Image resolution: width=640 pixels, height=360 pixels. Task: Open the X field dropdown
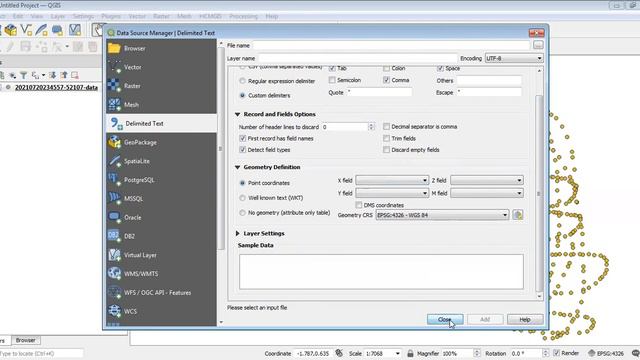(392, 180)
